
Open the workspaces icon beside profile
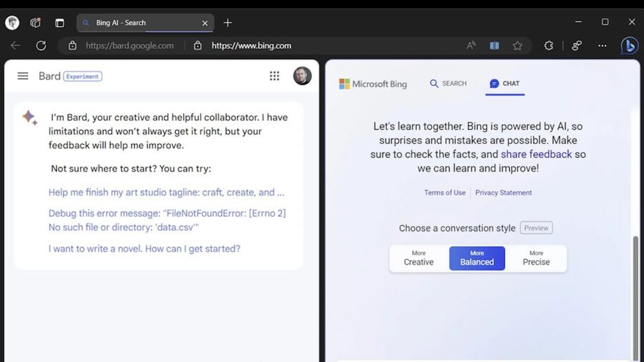point(35,23)
